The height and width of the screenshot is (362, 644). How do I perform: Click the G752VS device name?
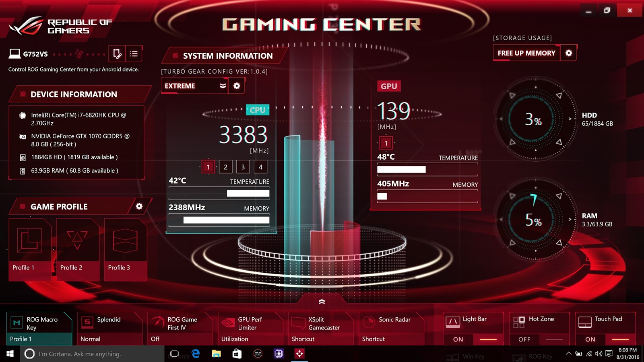point(35,54)
